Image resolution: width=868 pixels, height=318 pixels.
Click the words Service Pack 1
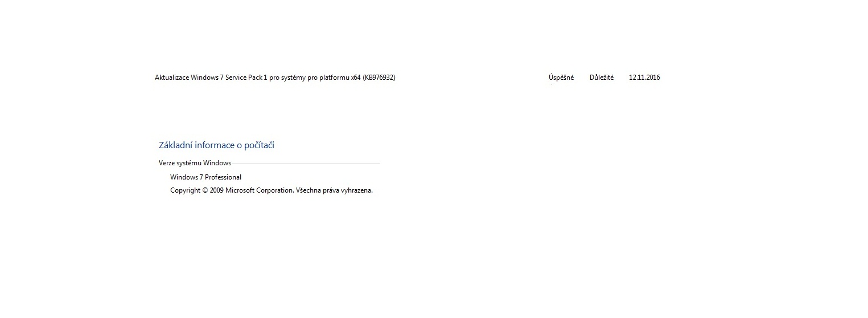(x=246, y=78)
